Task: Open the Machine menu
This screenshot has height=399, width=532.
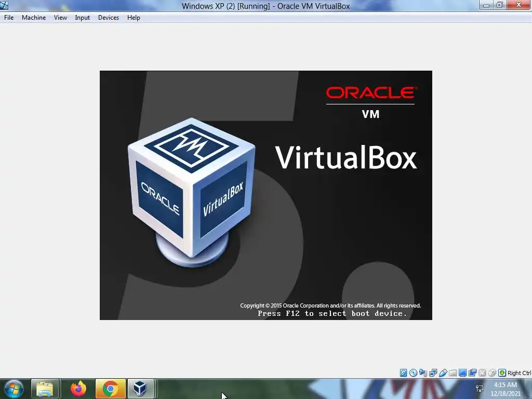Action: (x=34, y=18)
